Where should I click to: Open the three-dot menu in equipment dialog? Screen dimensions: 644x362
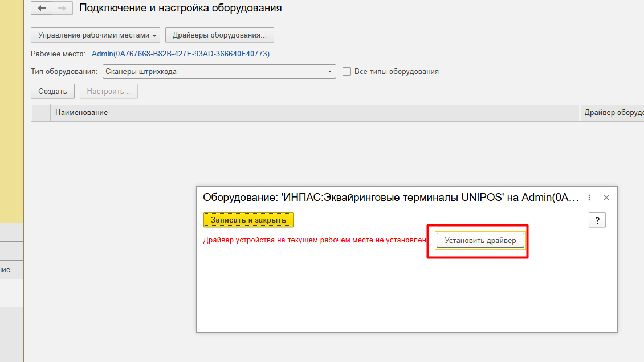pyautogui.click(x=589, y=198)
